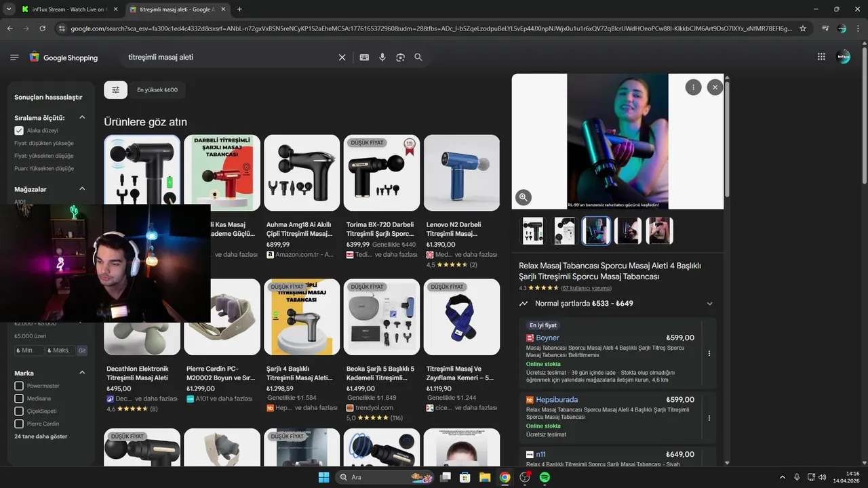Open the Google apps grid
Image resolution: width=868 pixels, height=488 pixels.
click(x=821, y=57)
